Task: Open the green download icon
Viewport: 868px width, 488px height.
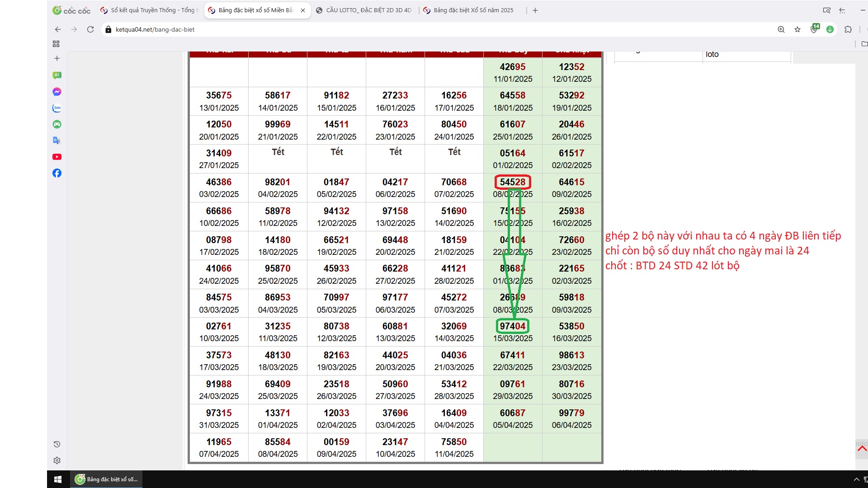Action: click(x=830, y=29)
